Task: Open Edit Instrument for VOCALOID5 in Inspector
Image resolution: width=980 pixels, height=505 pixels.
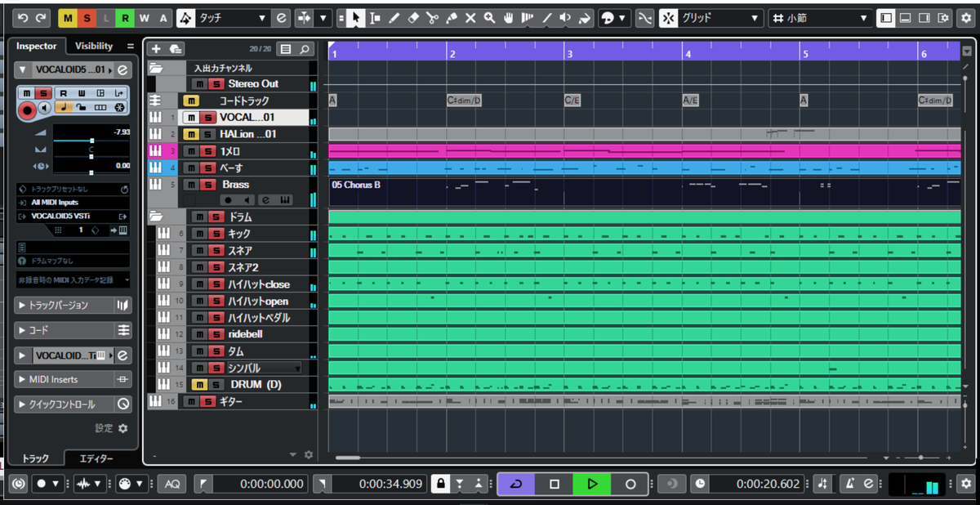Action: [x=122, y=69]
